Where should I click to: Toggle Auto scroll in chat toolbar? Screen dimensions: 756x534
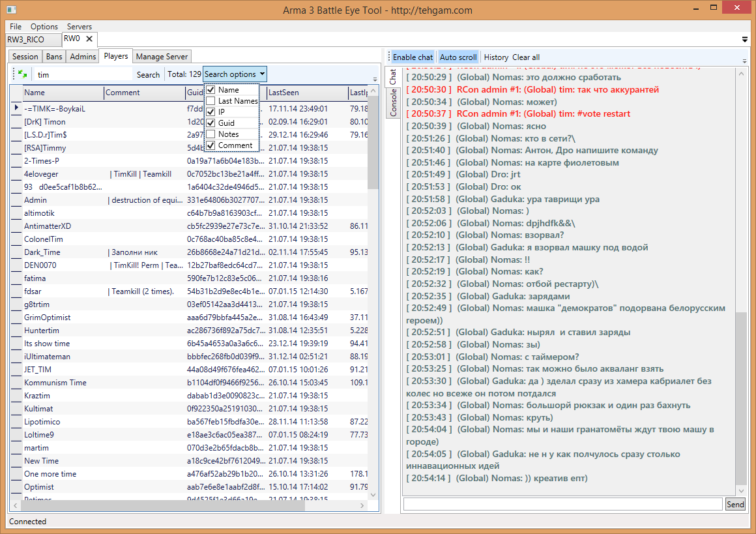point(458,57)
